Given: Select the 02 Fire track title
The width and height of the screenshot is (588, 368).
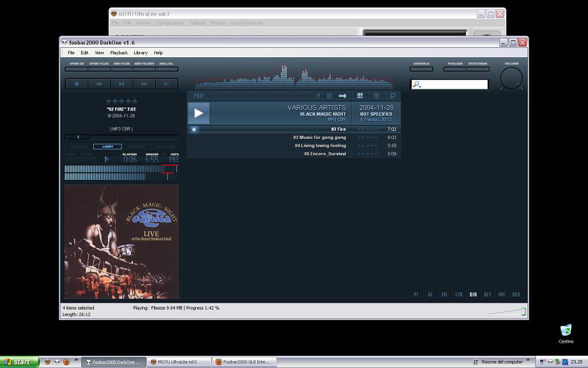Looking at the screenshot, I should pyautogui.click(x=338, y=129).
